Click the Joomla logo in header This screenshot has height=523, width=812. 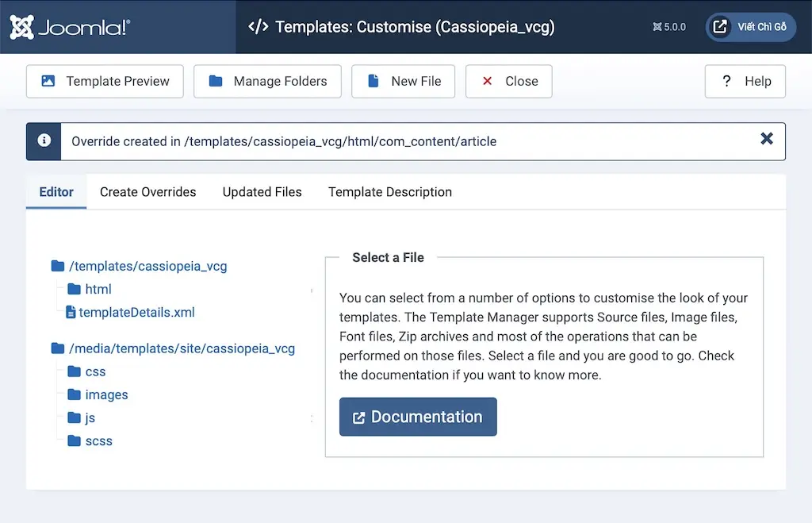[70, 27]
